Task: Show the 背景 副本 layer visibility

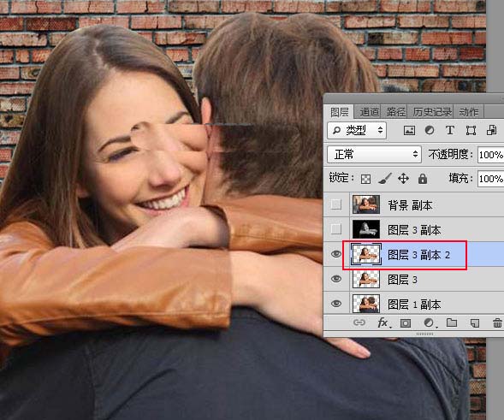Action: click(336, 204)
